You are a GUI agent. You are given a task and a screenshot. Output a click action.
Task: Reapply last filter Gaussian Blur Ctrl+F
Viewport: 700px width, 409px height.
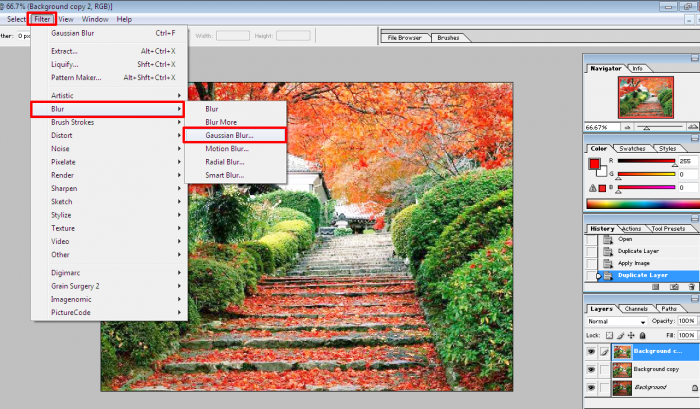coord(109,33)
